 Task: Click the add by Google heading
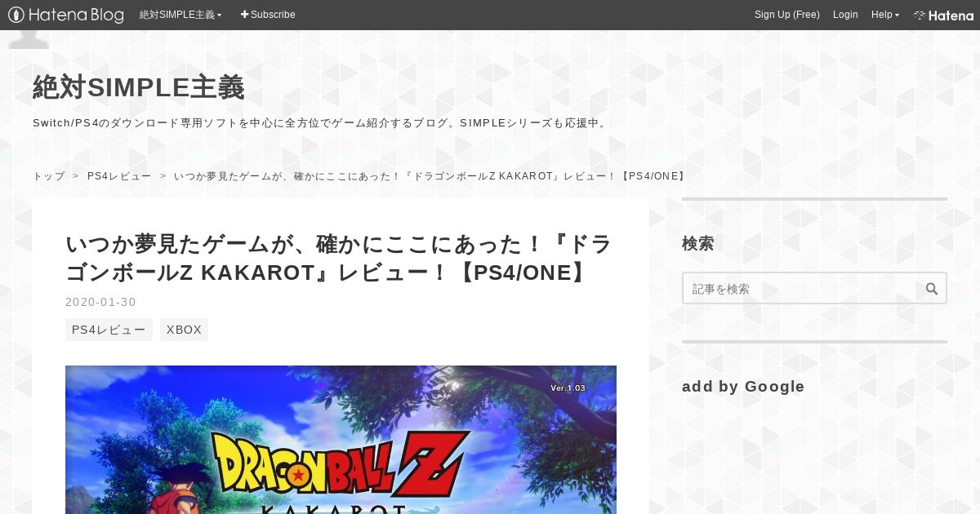click(743, 387)
